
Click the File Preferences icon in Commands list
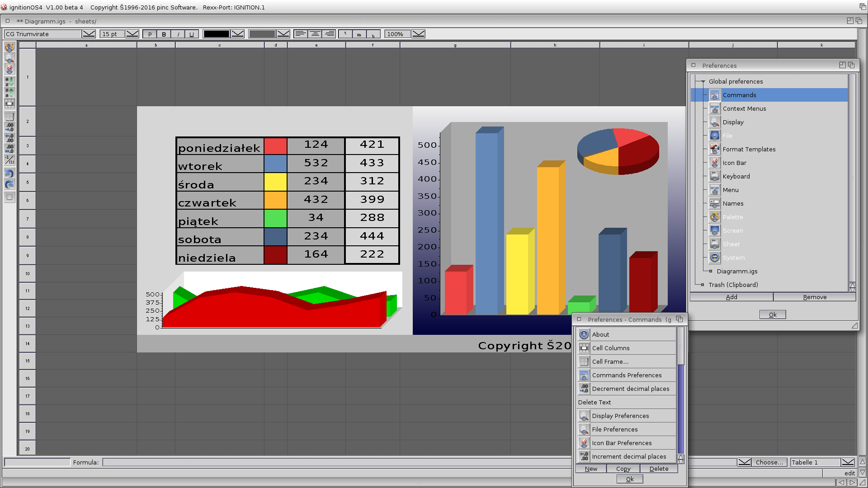584,429
